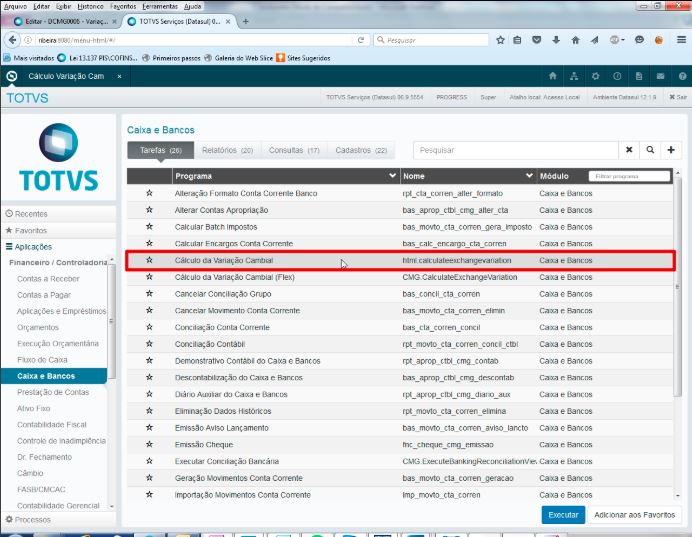Open the Ativo Fixo module
The width and height of the screenshot is (692, 537).
[34, 409]
